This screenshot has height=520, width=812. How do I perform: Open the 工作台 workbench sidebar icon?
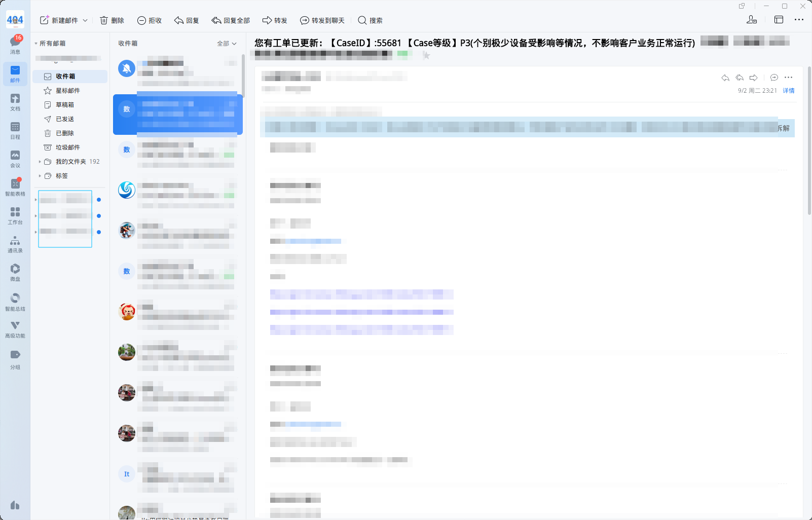coord(15,215)
